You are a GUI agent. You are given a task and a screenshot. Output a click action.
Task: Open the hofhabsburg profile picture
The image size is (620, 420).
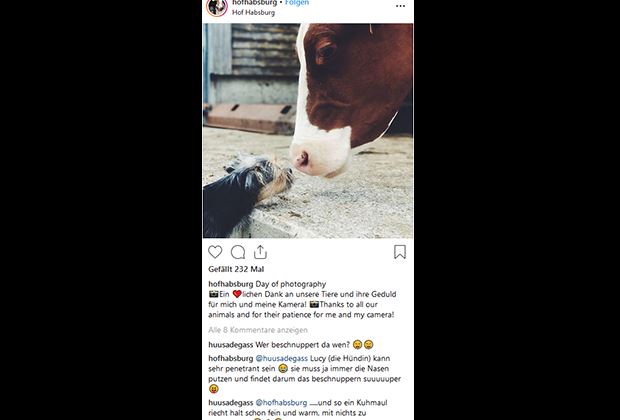(216, 7)
